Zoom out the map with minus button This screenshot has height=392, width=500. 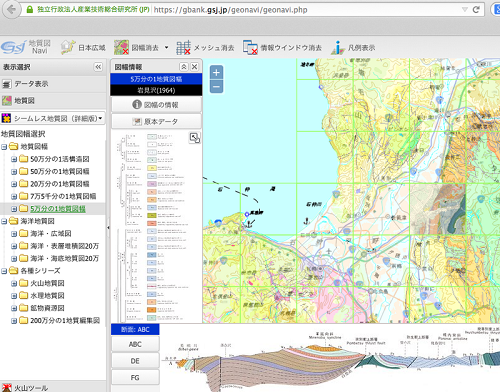point(216,87)
